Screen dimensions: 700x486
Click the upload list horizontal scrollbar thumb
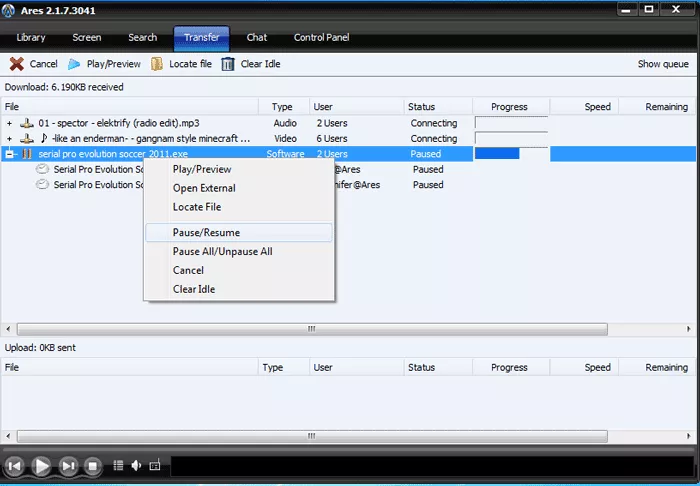312,436
